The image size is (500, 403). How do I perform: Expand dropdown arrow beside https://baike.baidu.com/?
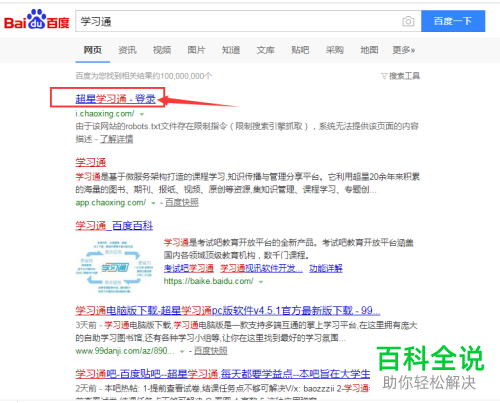pos(261,282)
